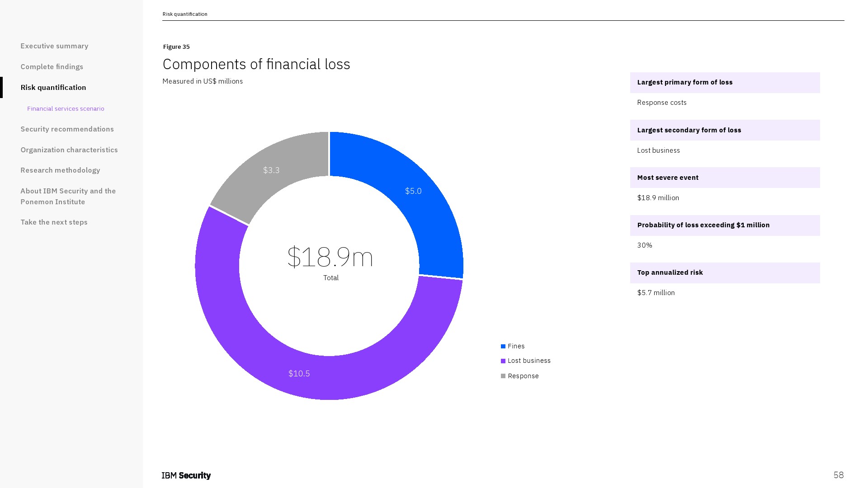Go to the Research methodology section
Viewport: 868px width, 488px height.
(x=60, y=170)
